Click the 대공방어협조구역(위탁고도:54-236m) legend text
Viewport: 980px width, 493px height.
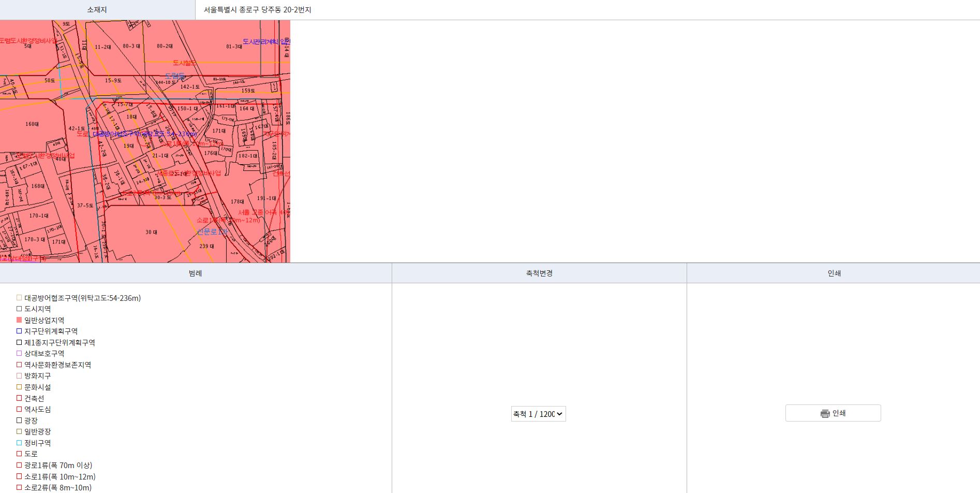pos(83,298)
